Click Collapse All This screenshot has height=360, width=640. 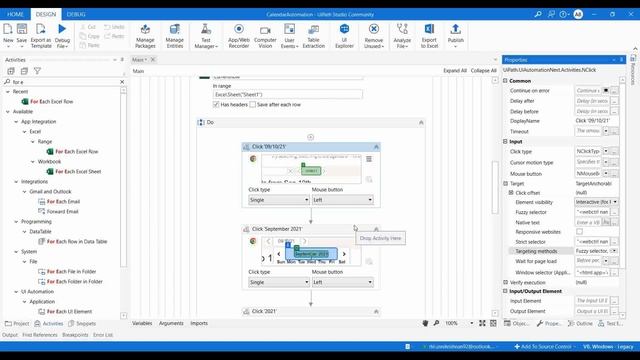(484, 71)
